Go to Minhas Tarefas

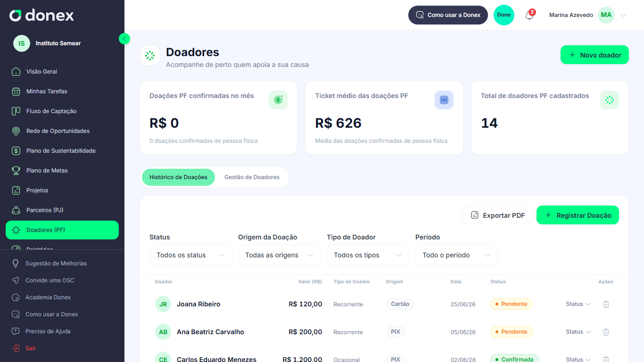click(x=62, y=91)
